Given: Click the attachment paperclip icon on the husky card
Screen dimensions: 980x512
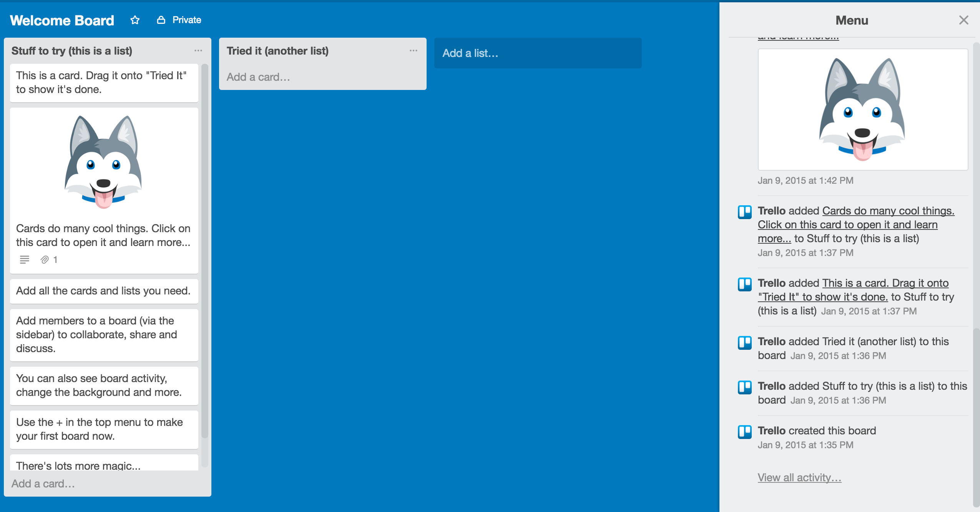Looking at the screenshot, I should point(45,260).
